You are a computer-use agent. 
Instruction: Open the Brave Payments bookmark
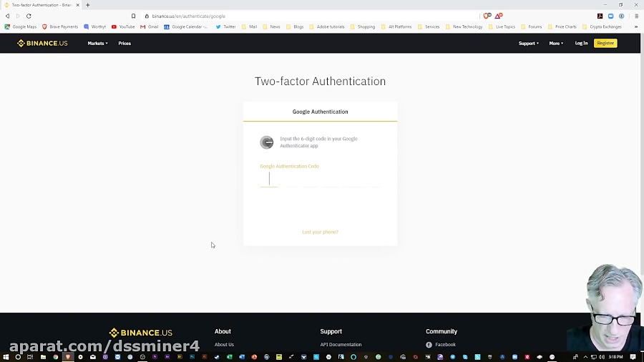coord(60,26)
